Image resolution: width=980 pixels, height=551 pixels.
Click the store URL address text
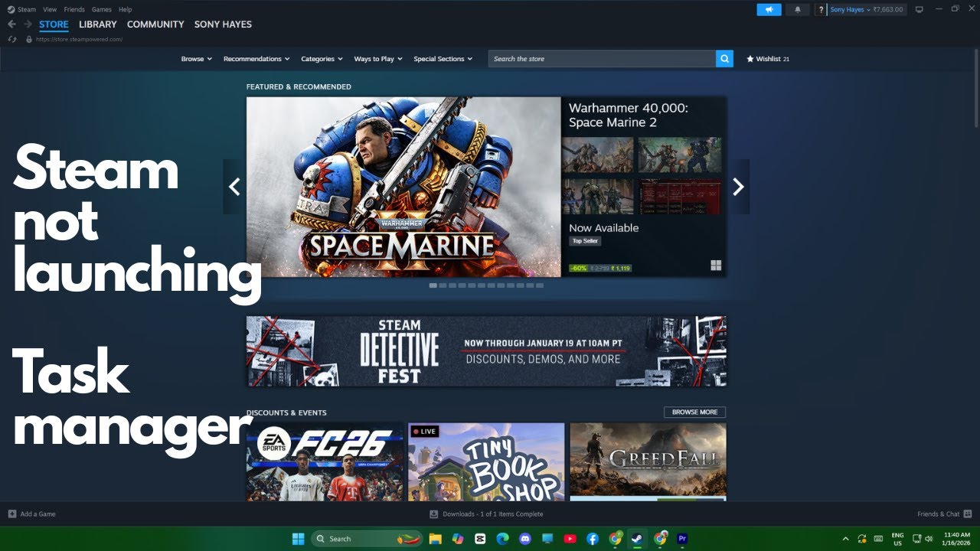point(79,39)
